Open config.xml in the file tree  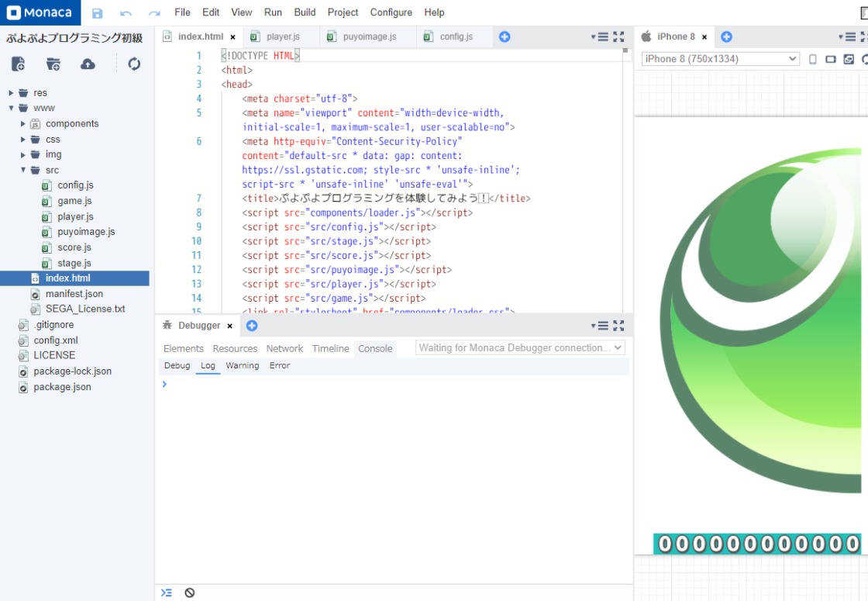pos(55,340)
